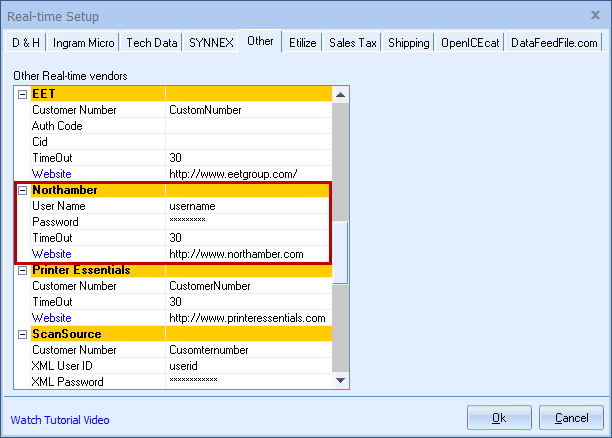Image resolution: width=612 pixels, height=438 pixels.
Task: Click the empty EET Auth Code field
Action: coord(249,126)
